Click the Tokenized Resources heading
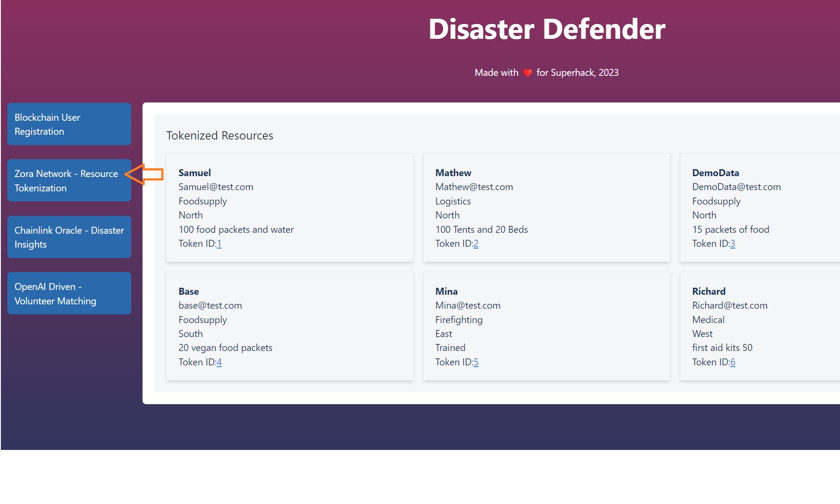The width and height of the screenshot is (840, 504). tap(220, 136)
